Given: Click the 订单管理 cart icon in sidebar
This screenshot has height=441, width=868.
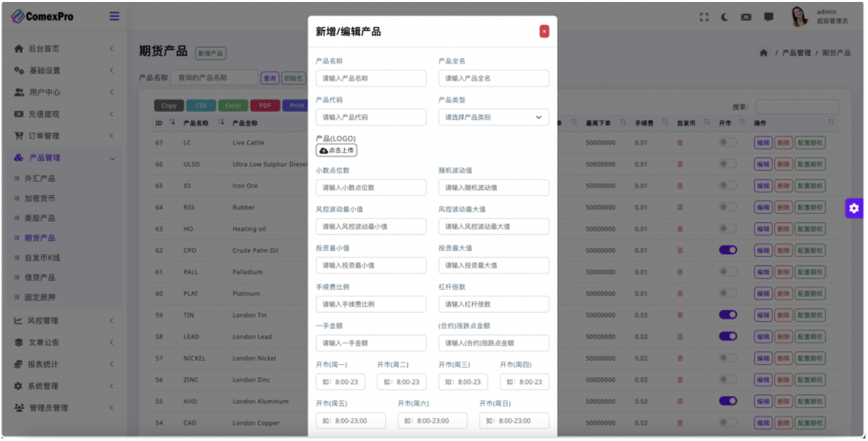Looking at the screenshot, I should click(x=19, y=136).
